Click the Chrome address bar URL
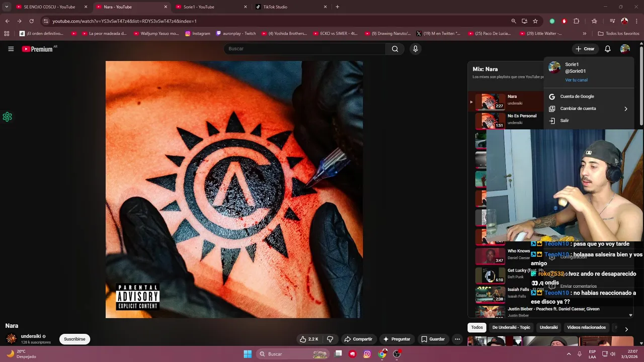 [124, 21]
